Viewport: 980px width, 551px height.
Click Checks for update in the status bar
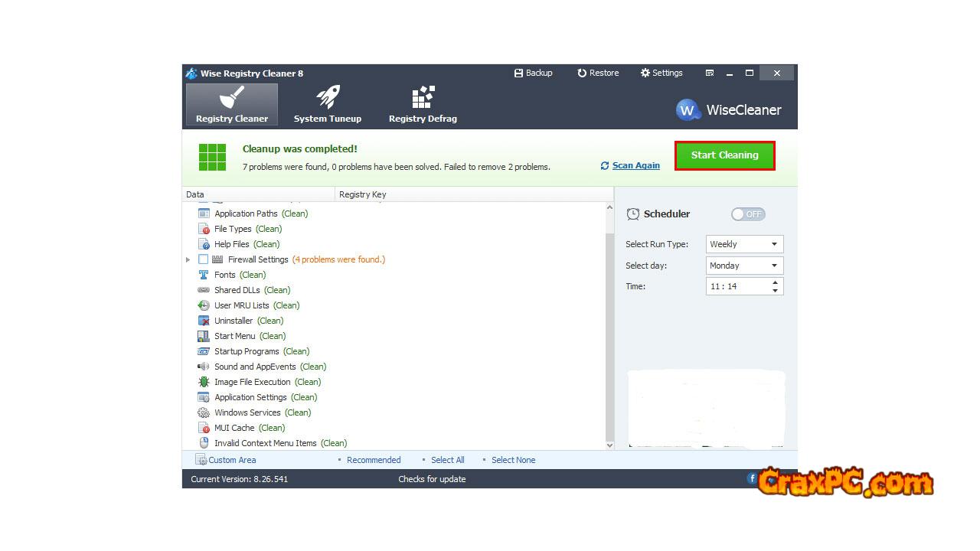tap(432, 479)
